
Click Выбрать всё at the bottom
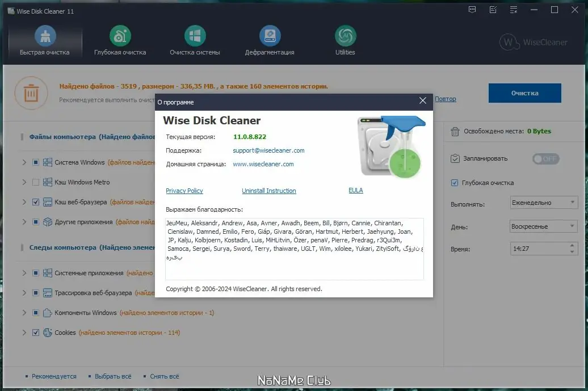click(x=114, y=376)
